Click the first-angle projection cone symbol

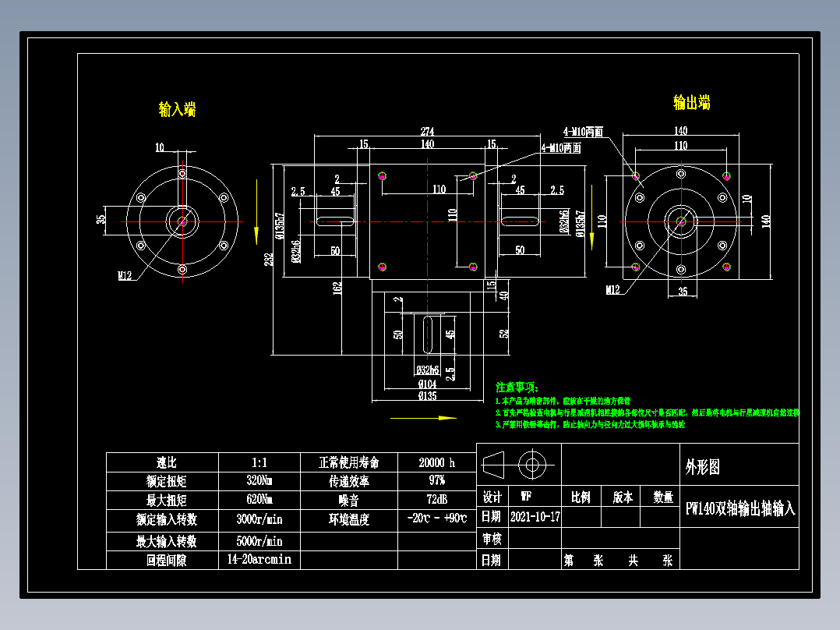493,466
